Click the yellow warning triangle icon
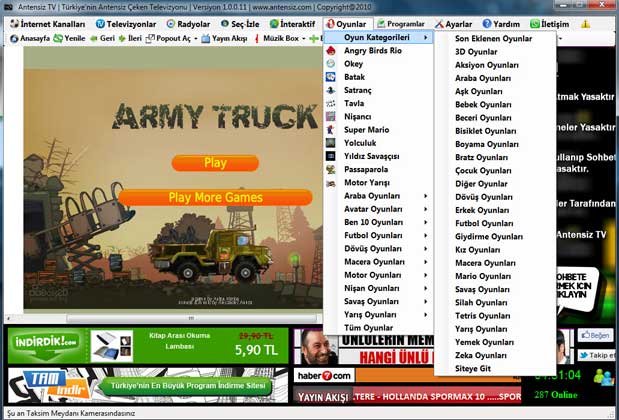The image size is (619, 420). pos(585,24)
